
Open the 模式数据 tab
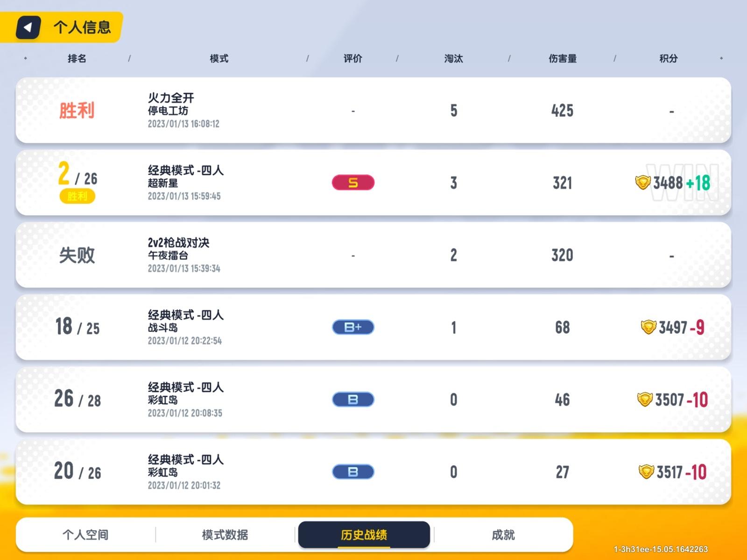click(x=225, y=535)
